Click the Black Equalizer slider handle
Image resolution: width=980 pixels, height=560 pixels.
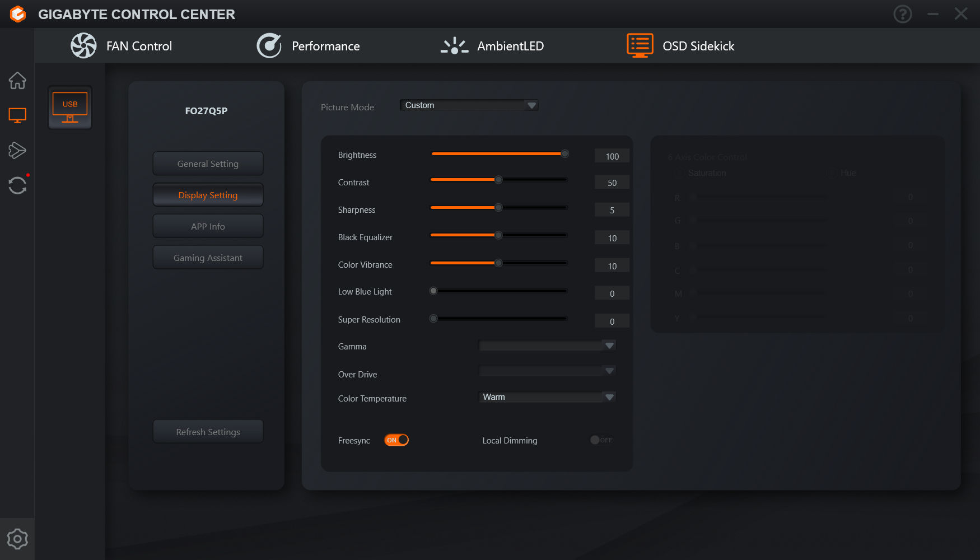(x=498, y=235)
